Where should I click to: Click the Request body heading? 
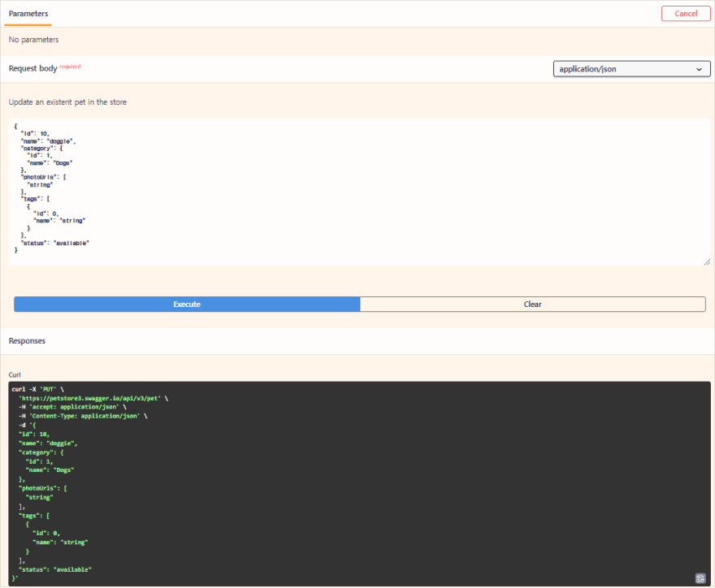coord(32,68)
